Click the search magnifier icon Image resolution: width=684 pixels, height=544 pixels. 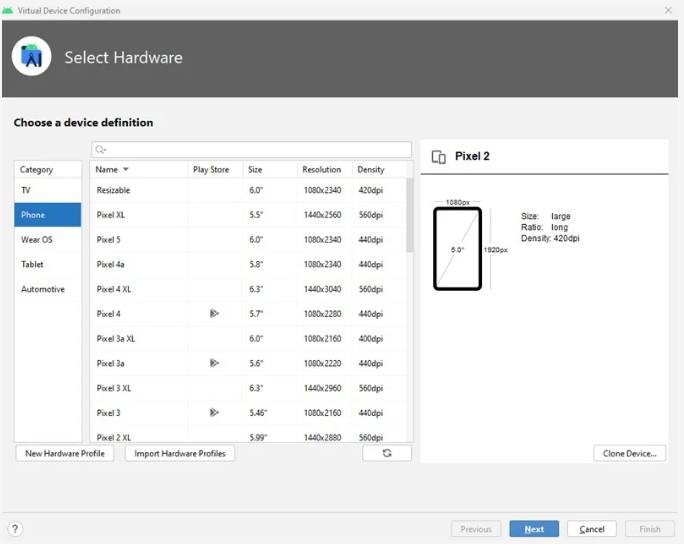point(100,150)
